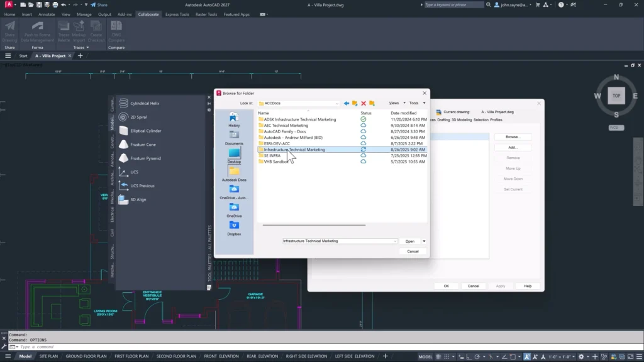Open the annotation scale 1'-0" dropdown

click(563, 357)
